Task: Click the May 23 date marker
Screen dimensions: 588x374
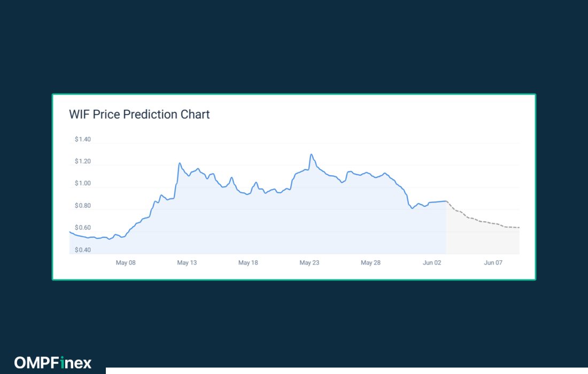Action: pyautogui.click(x=309, y=263)
